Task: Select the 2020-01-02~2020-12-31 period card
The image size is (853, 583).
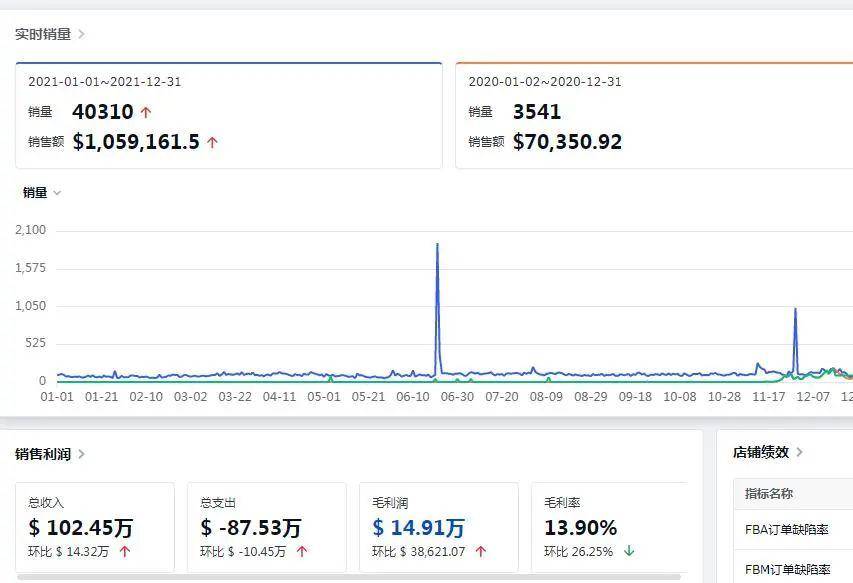Action: tap(654, 115)
